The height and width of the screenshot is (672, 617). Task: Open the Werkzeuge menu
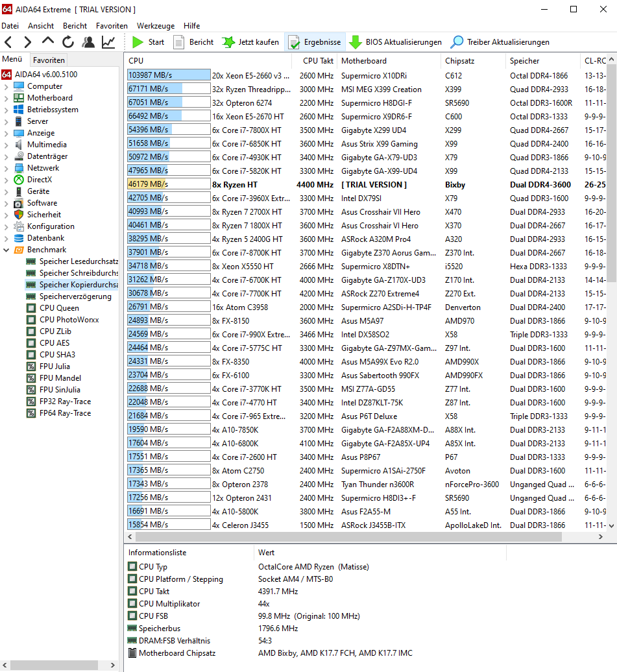[x=156, y=26]
